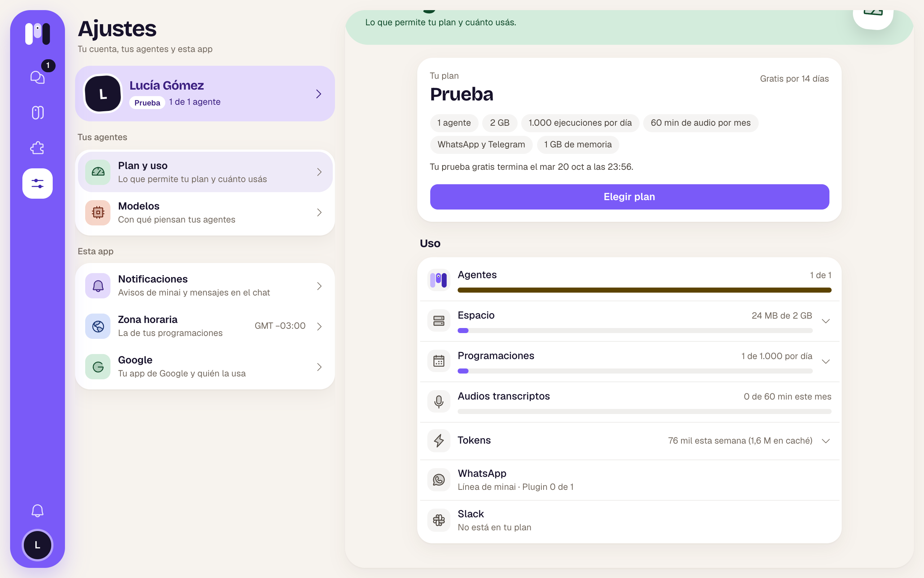Click the 60 min de audio por mes chip
Image resolution: width=924 pixels, height=578 pixels.
[x=701, y=123]
